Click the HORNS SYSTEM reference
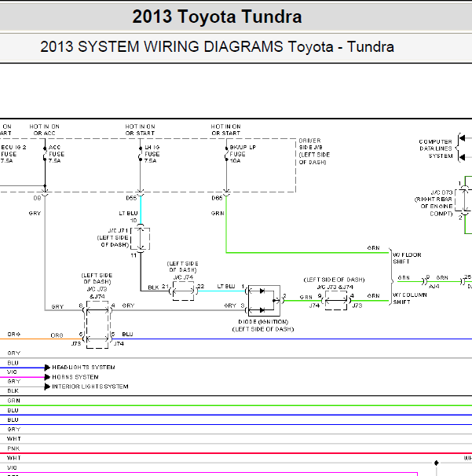 pos(75,377)
